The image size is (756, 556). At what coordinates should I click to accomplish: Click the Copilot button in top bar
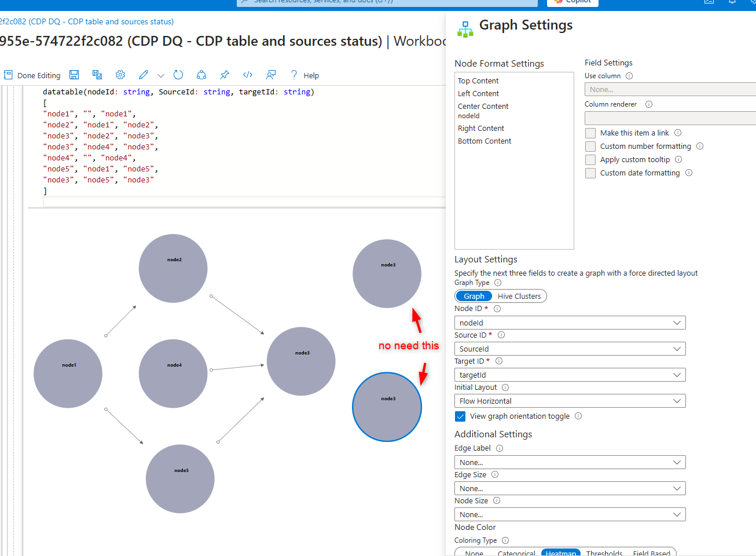point(572,2)
